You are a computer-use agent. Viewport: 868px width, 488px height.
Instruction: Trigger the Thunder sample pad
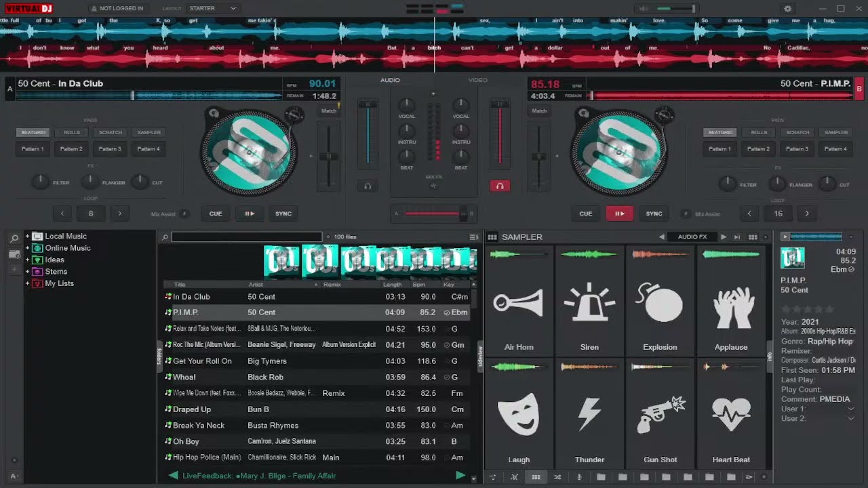tap(589, 413)
